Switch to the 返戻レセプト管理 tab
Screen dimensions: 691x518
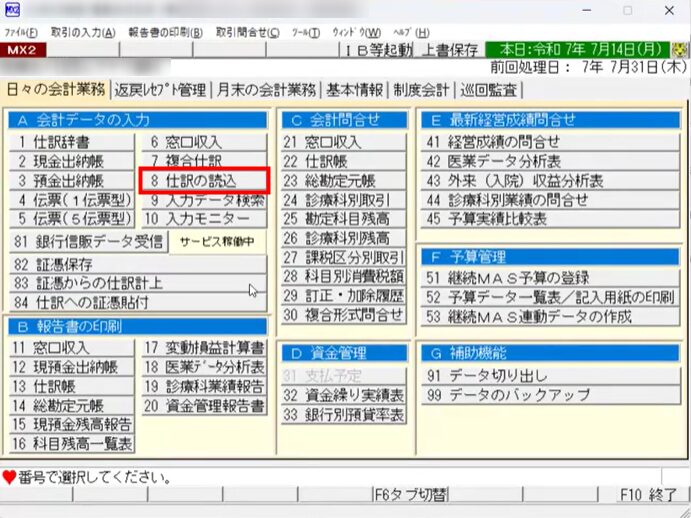pyautogui.click(x=159, y=90)
